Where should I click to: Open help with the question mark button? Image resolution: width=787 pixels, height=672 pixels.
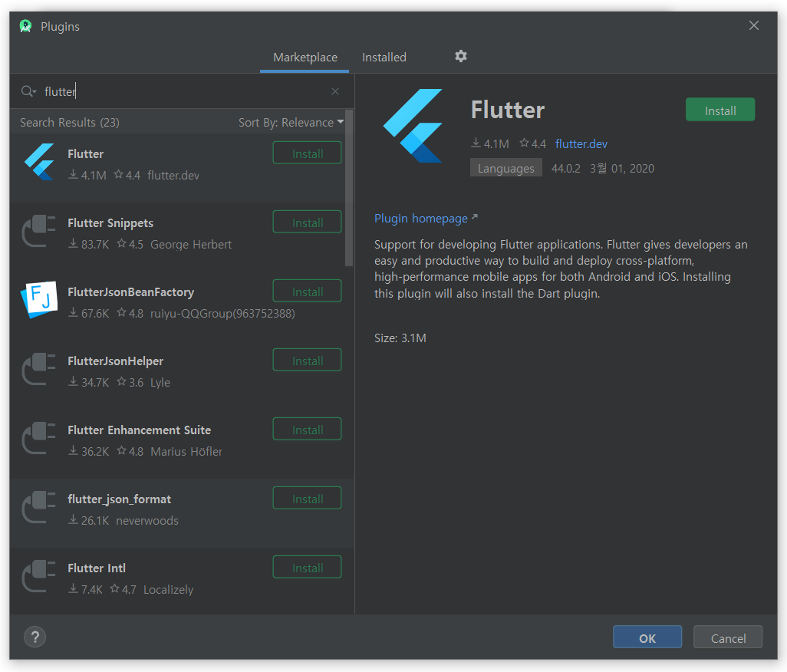[x=35, y=637]
